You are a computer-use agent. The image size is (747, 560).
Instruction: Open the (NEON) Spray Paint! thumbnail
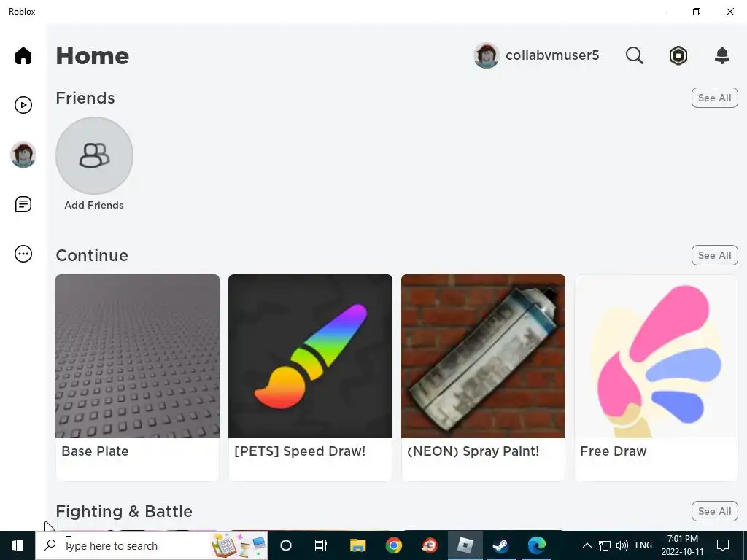coord(483,356)
